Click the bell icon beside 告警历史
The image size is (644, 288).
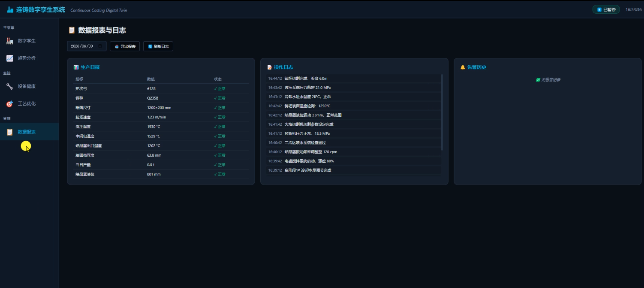pyautogui.click(x=463, y=67)
